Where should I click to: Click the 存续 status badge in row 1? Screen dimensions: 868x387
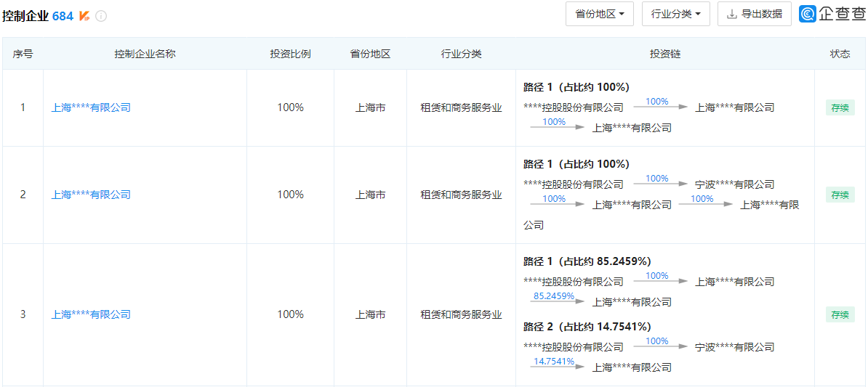coord(840,108)
